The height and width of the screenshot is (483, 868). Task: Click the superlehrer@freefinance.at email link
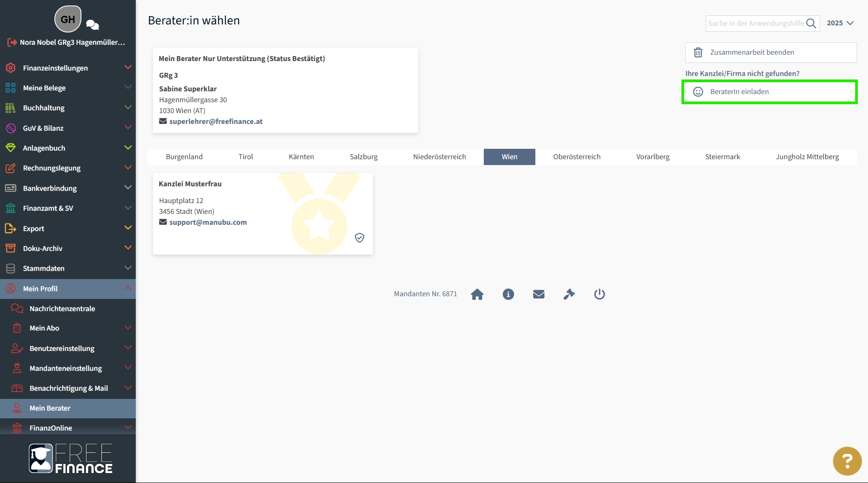pos(216,121)
